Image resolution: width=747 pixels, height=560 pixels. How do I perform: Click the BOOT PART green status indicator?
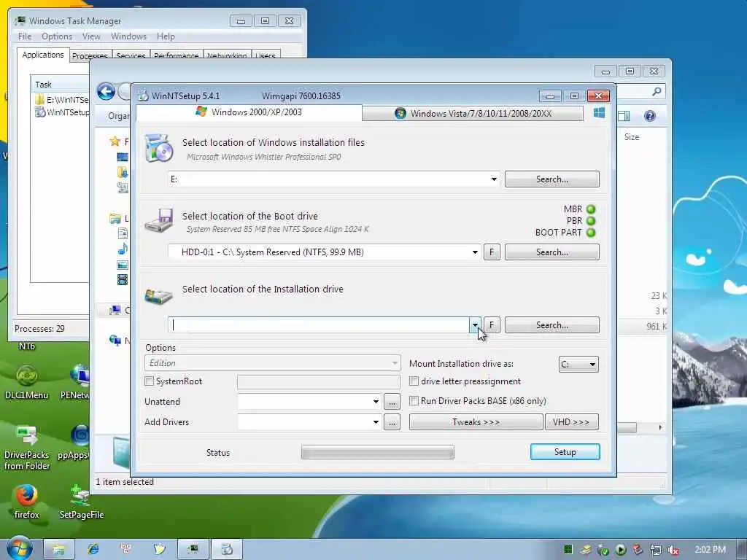[591, 233]
